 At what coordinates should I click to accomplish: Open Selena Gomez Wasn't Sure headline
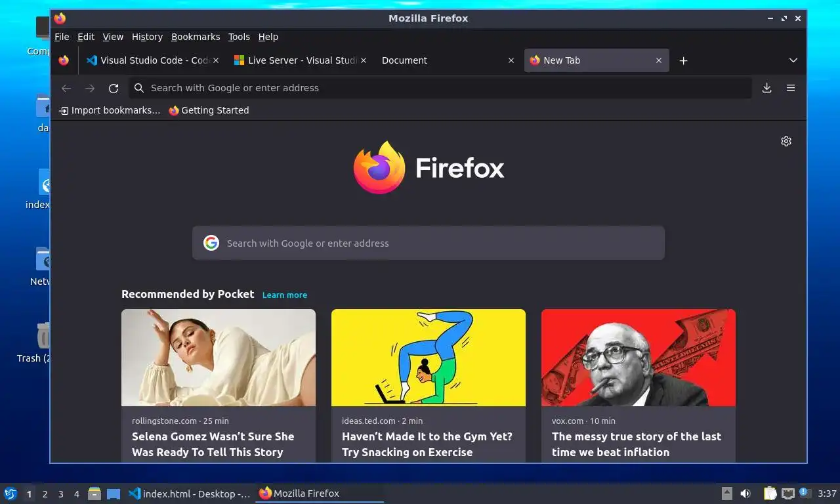(x=213, y=444)
